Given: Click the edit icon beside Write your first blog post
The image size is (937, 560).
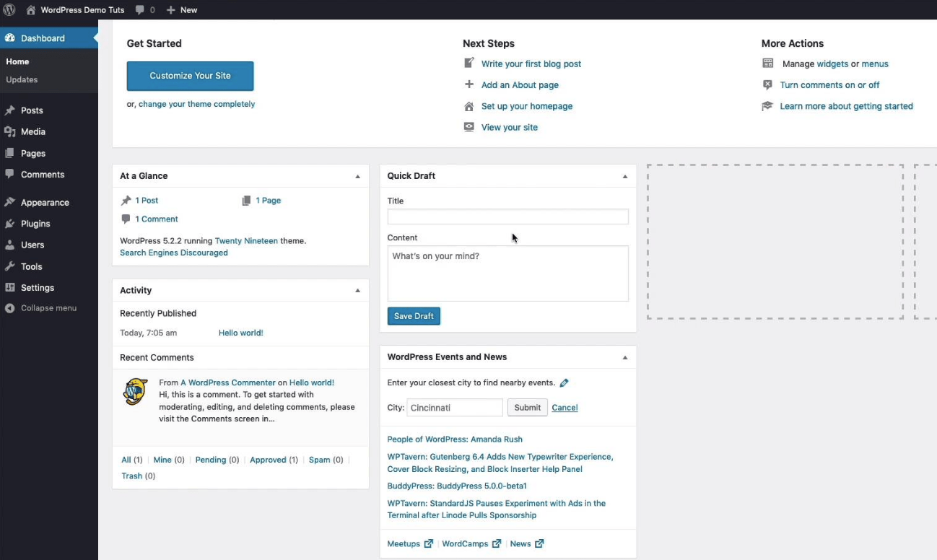Looking at the screenshot, I should click(x=469, y=64).
